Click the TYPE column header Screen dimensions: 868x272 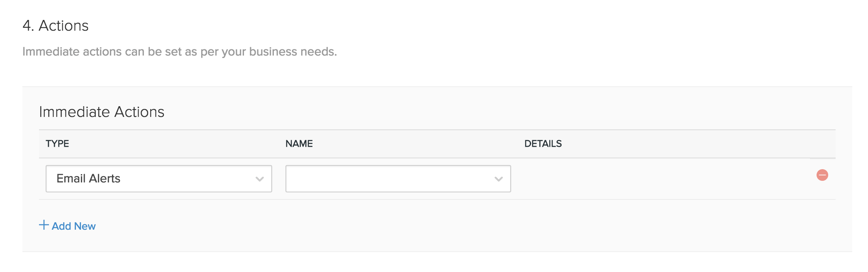[x=57, y=143]
